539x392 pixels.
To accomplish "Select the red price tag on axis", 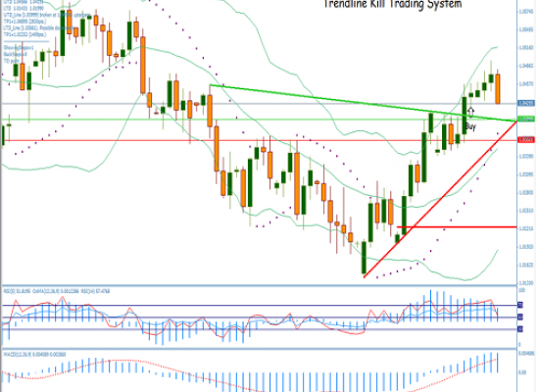I will tap(526, 140).
